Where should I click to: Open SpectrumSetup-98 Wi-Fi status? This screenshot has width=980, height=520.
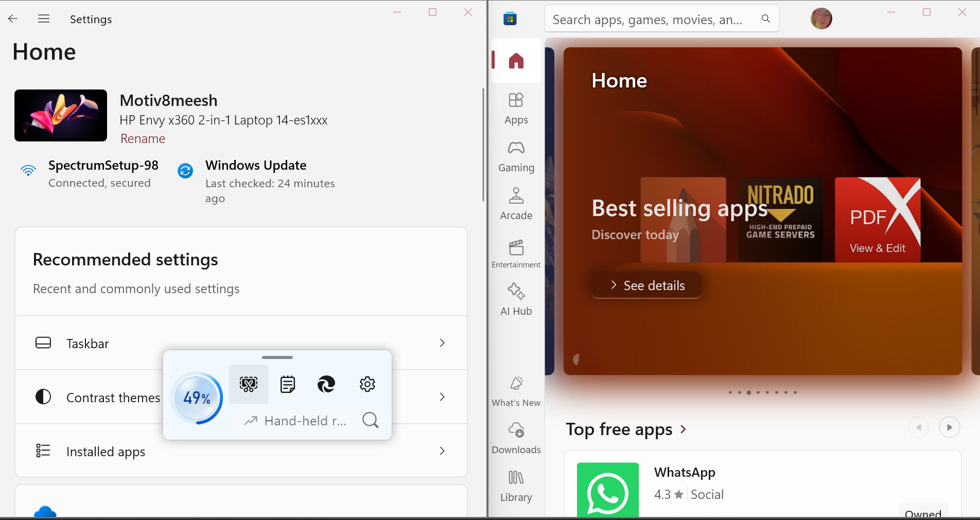[x=90, y=174]
